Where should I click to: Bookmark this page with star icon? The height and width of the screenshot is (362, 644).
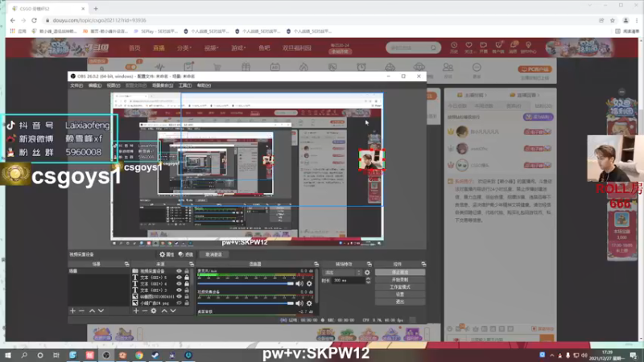tap(613, 20)
